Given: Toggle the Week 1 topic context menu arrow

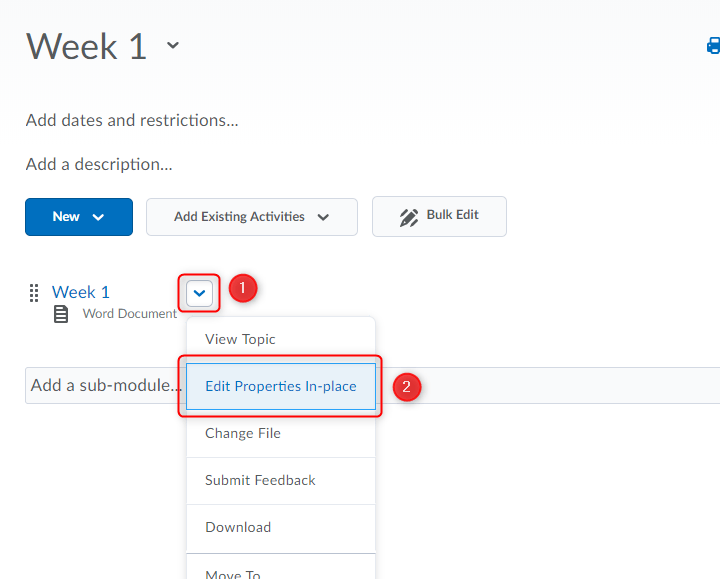Looking at the screenshot, I should tap(201, 293).
